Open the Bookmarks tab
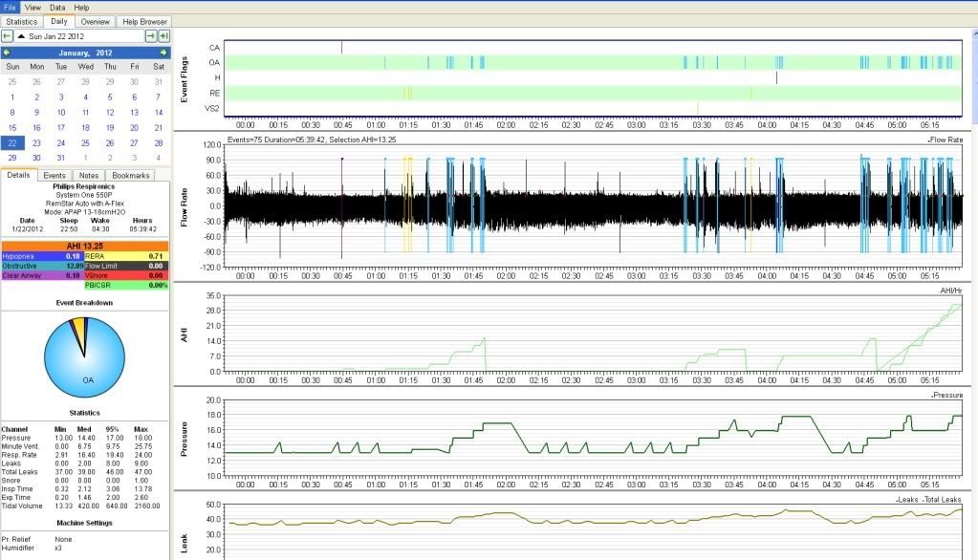Screen dimensions: 978x560 point(130,176)
